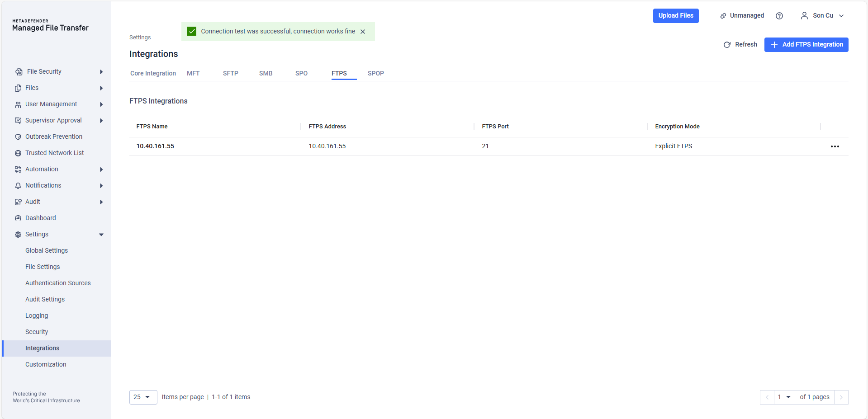Image resolution: width=868 pixels, height=419 pixels.
Task: Open the three-dot actions menu for 10.40.161.55
Action: 835,146
